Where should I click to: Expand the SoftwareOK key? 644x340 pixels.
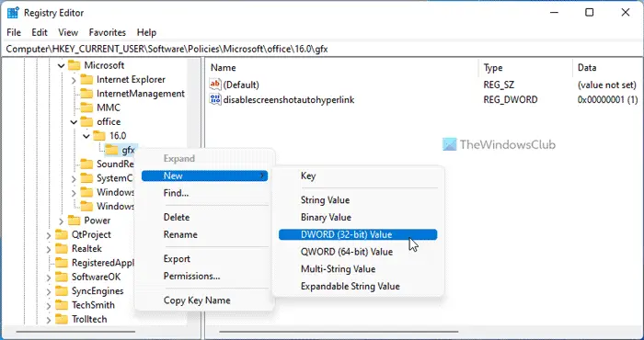pos(49,278)
